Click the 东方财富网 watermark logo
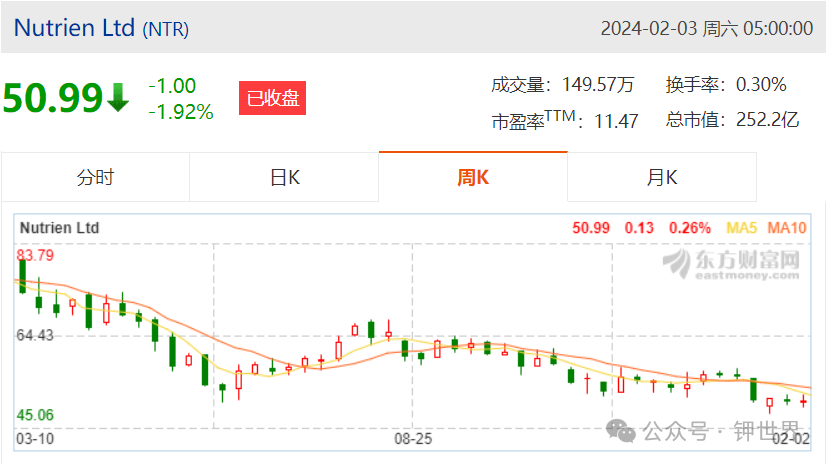Screen dimensions: 827x464 coord(731,264)
